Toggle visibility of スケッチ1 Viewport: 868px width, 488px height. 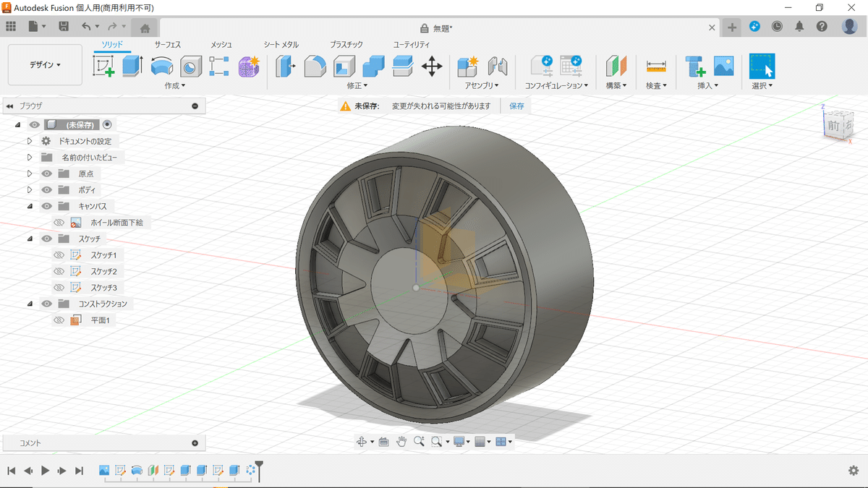(x=59, y=255)
